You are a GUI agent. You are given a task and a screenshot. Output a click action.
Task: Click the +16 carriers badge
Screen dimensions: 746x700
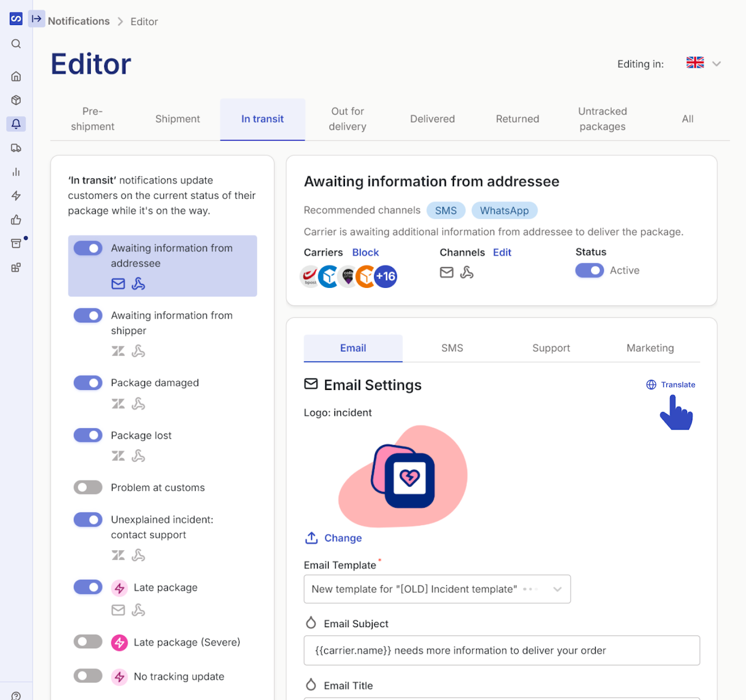[386, 276]
